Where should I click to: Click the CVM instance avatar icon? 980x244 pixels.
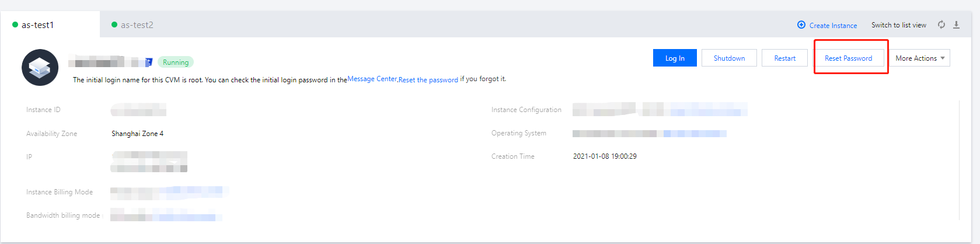(40, 68)
